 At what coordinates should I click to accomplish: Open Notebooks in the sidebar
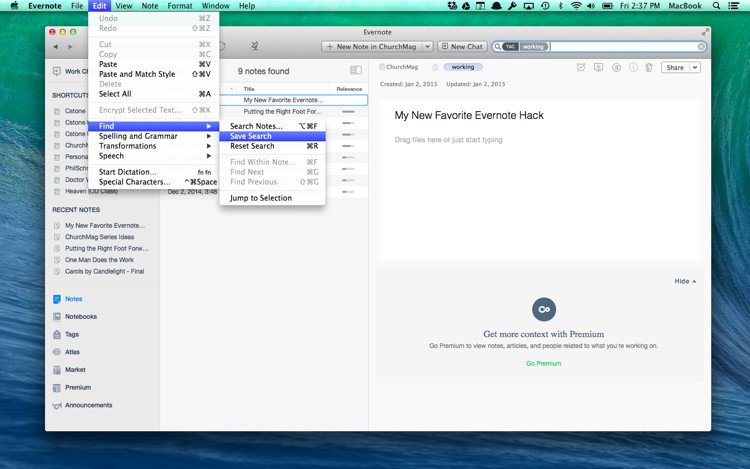pos(75,316)
